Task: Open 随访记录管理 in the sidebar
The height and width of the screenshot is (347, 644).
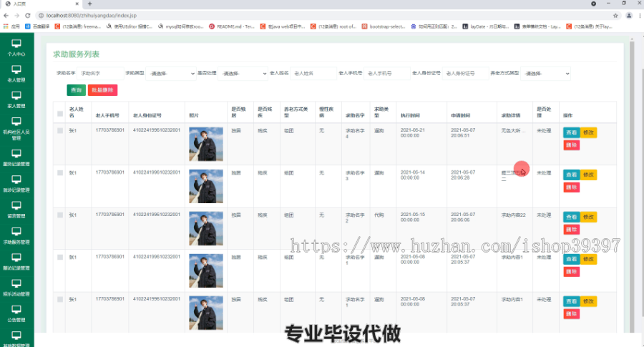Action: point(16,262)
